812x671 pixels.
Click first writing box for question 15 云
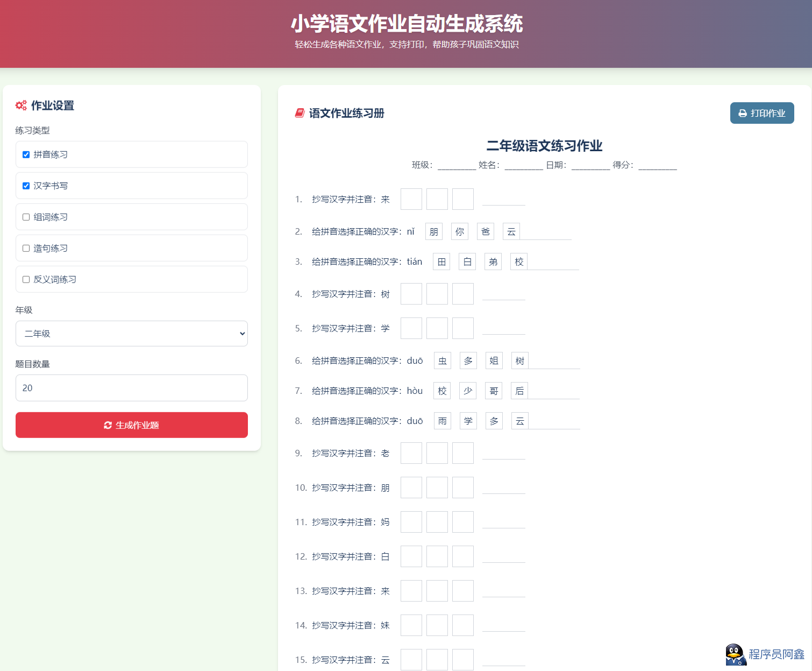click(411, 660)
